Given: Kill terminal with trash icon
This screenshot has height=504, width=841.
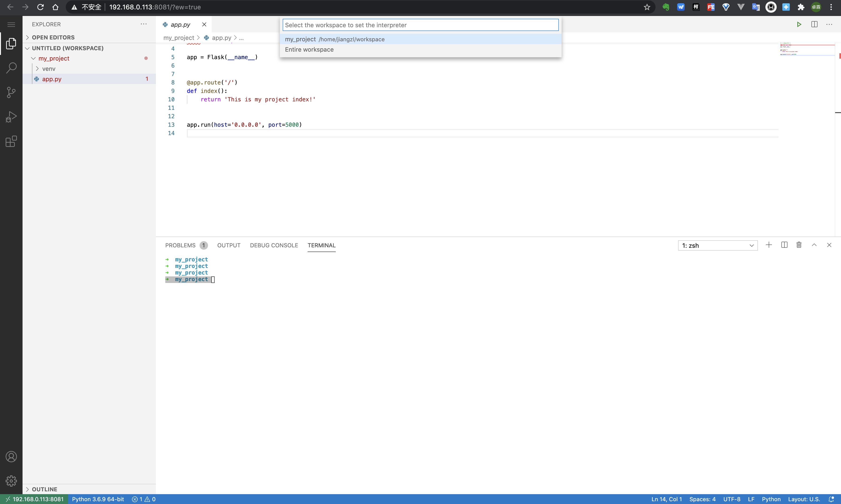Looking at the screenshot, I should (x=799, y=245).
